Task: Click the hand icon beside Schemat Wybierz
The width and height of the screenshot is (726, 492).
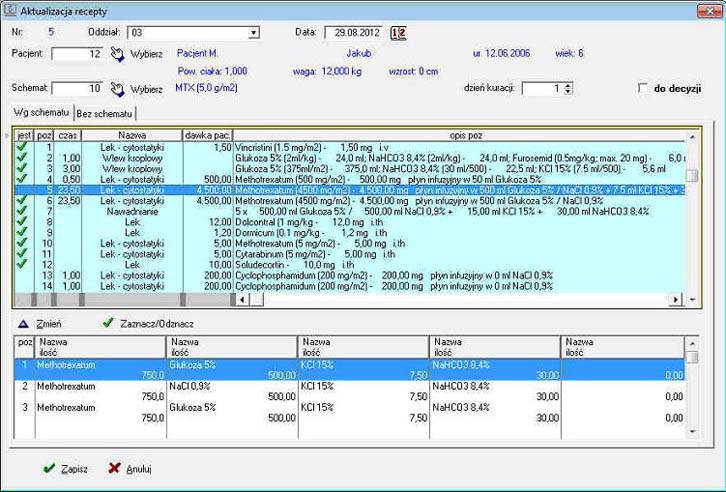Action: 117,88
